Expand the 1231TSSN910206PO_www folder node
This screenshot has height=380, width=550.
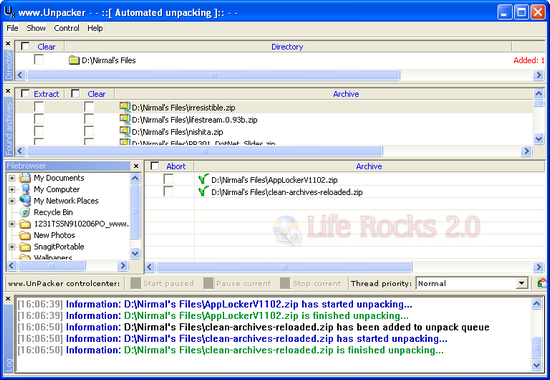tap(12, 224)
